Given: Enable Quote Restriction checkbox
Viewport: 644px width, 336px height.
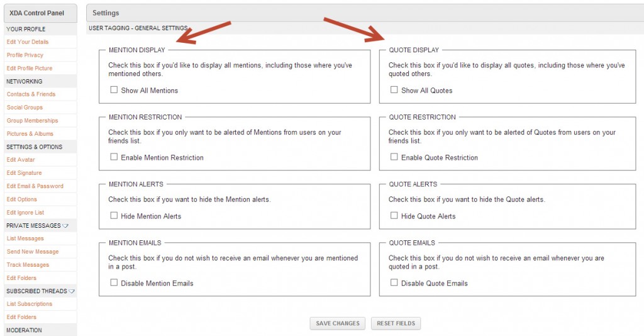Looking at the screenshot, I should pos(394,157).
